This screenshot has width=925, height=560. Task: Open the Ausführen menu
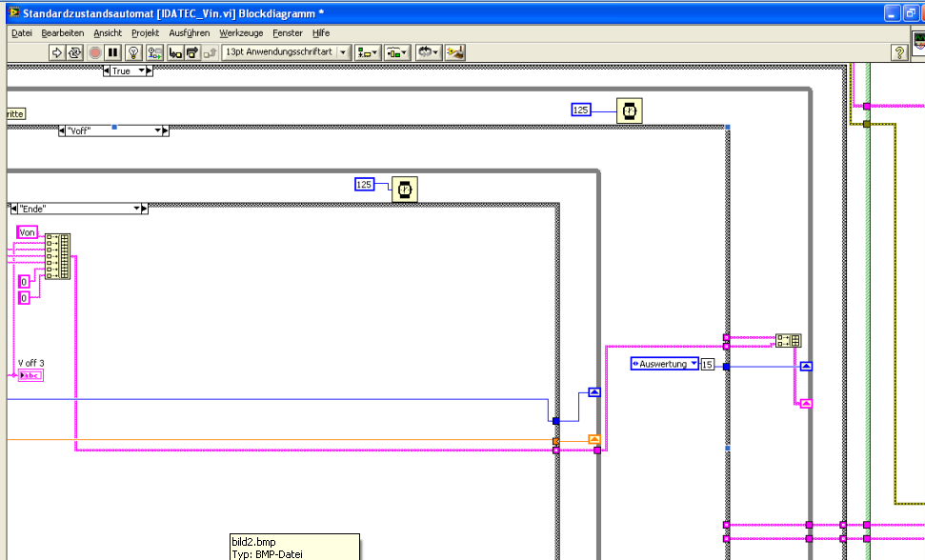coord(189,33)
